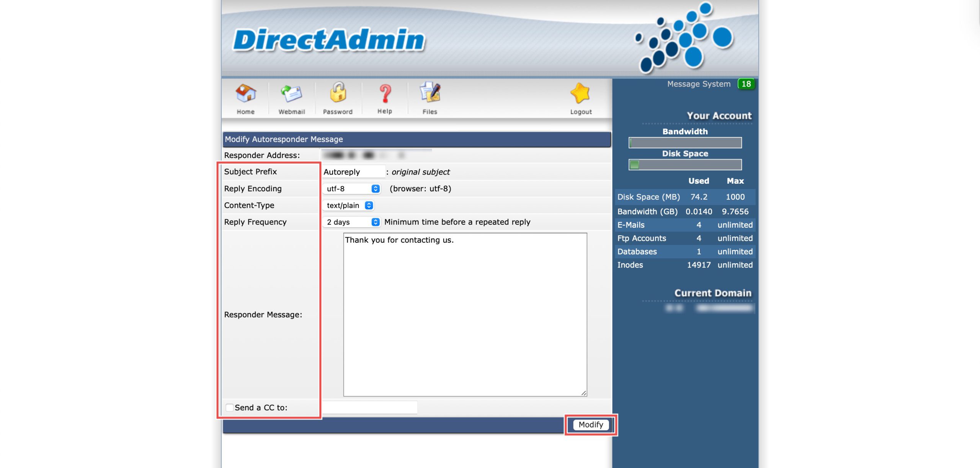Open the Home house icon
This screenshot has width=980, height=468.
(x=245, y=94)
